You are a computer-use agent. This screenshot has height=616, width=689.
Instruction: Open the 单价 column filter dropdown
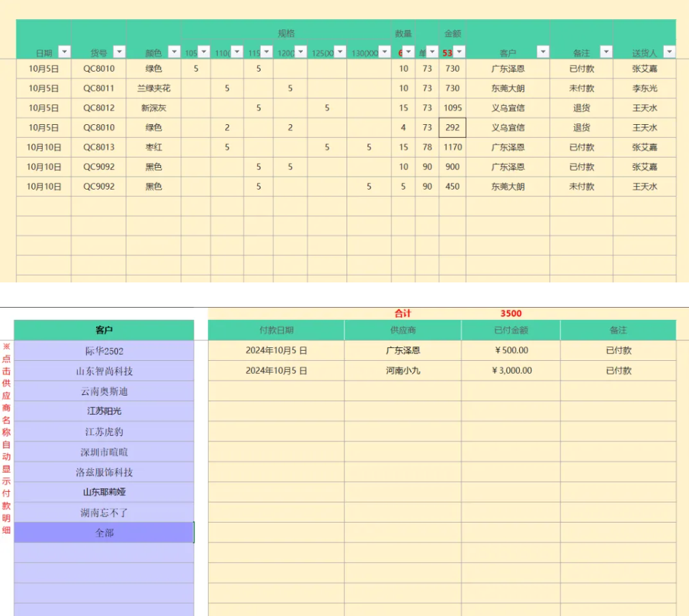(x=433, y=52)
